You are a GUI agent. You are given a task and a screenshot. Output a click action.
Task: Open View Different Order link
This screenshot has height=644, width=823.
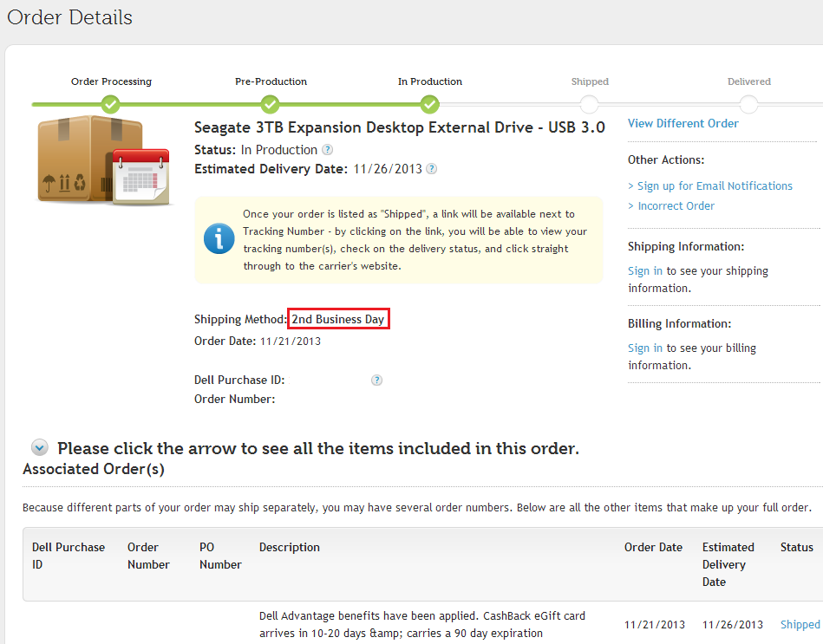click(683, 123)
